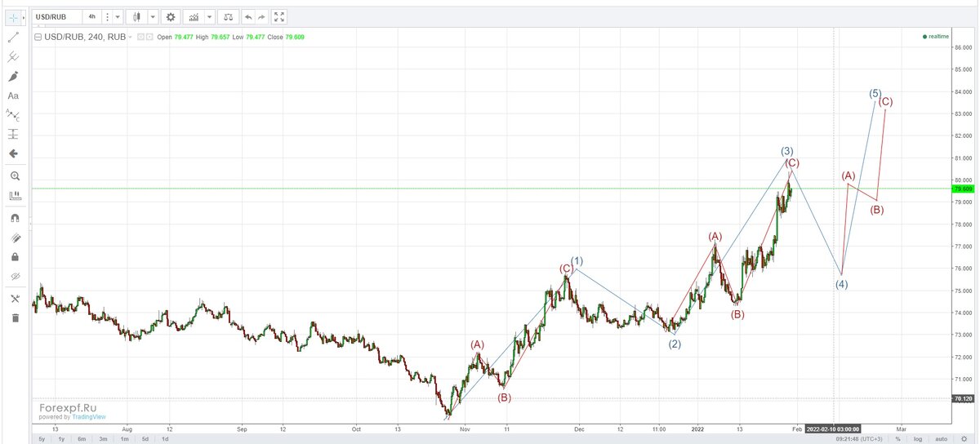Image resolution: width=980 pixels, height=444 pixels.
Task: Enter fullscreen mode icon
Action: pos(279,16)
